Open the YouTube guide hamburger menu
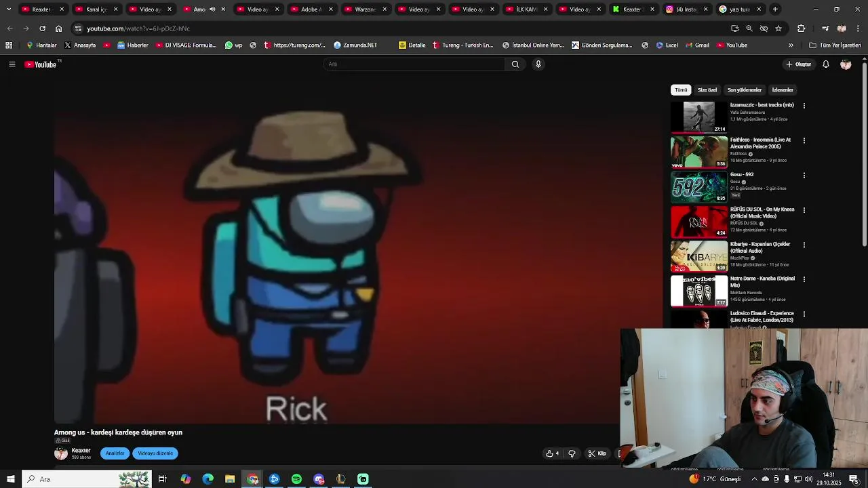The width and height of the screenshot is (868, 488). point(12,64)
